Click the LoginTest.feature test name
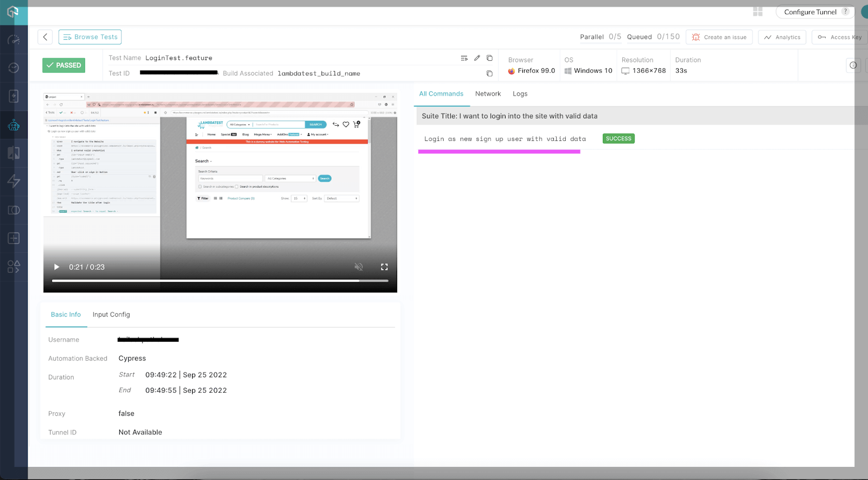This screenshot has height=480, width=868. pyautogui.click(x=178, y=58)
